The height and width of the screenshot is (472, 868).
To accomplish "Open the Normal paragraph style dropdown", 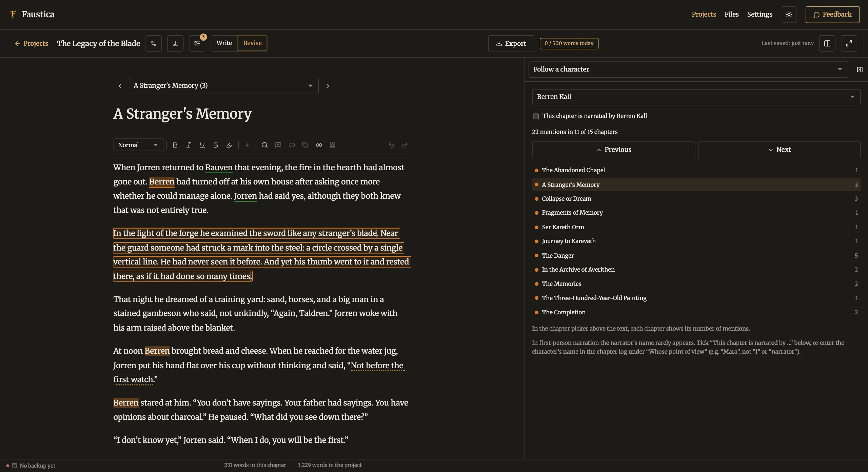I will pos(138,145).
